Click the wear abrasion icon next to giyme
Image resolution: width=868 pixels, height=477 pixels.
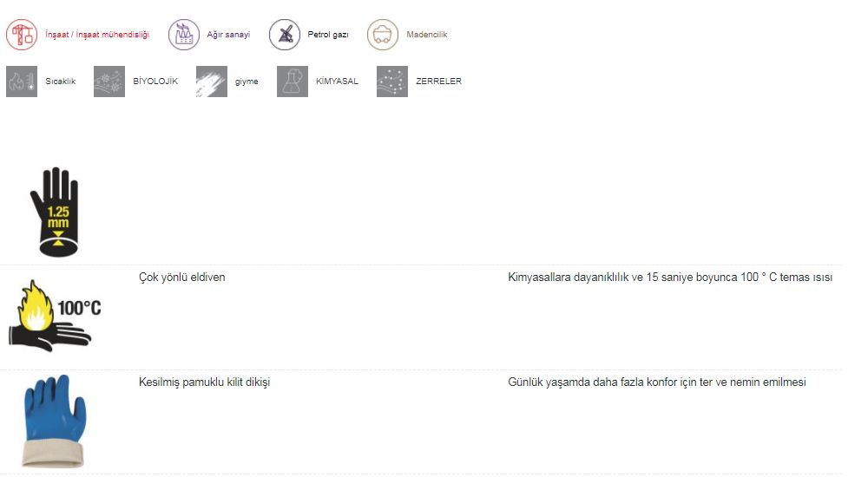pyautogui.click(x=212, y=82)
